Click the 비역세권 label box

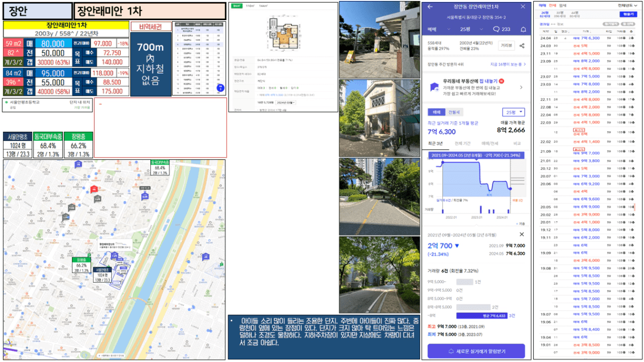coord(151,26)
